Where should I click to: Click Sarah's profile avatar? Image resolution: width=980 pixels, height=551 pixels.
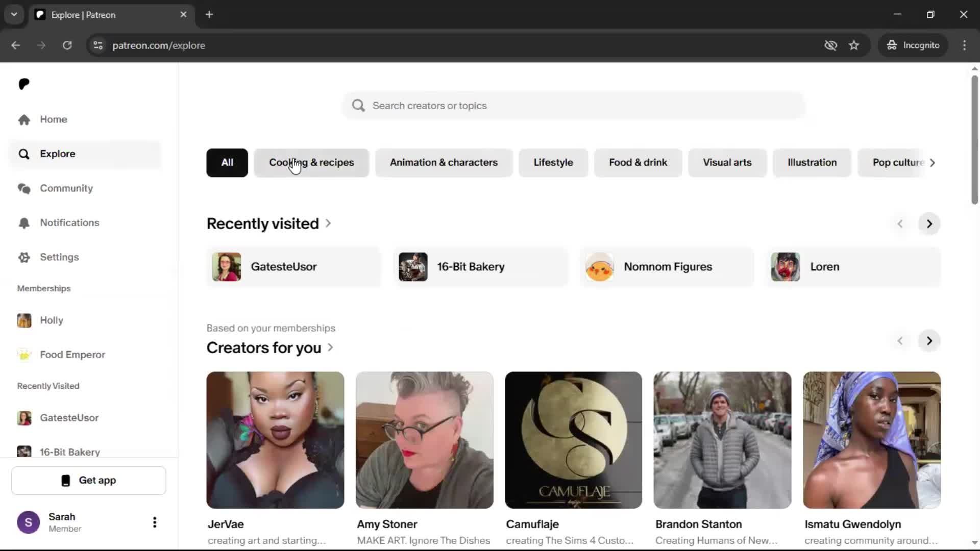click(x=29, y=522)
